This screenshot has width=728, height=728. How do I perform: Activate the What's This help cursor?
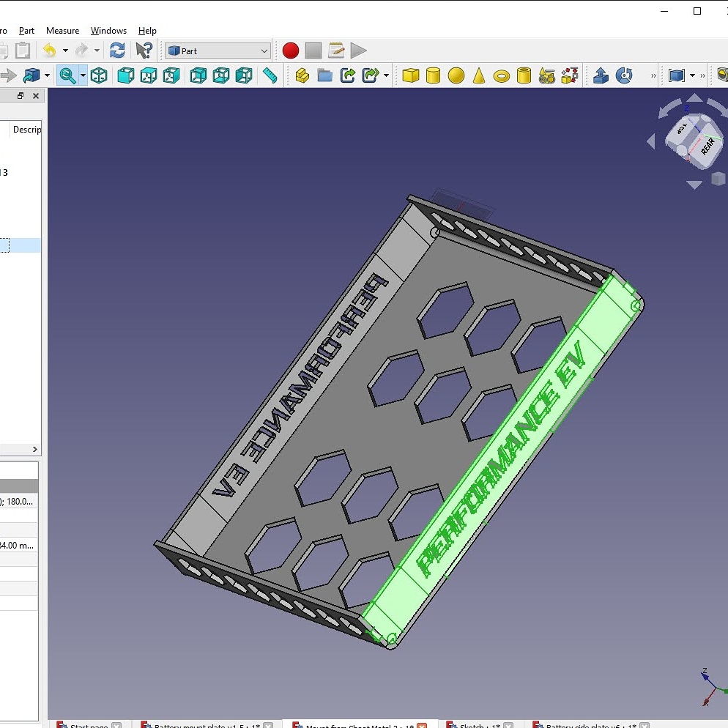(x=144, y=51)
